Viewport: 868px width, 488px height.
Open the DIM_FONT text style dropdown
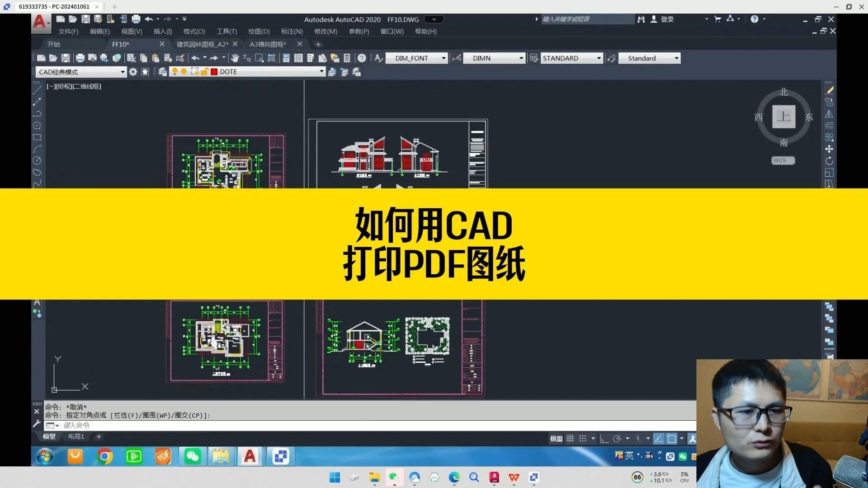[x=443, y=58]
